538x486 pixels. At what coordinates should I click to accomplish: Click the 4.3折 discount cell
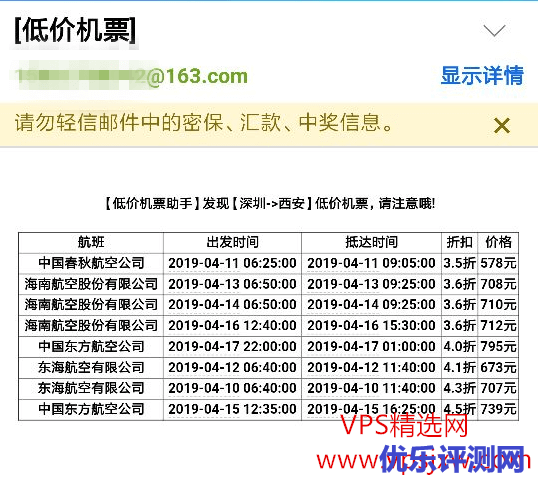click(459, 388)
